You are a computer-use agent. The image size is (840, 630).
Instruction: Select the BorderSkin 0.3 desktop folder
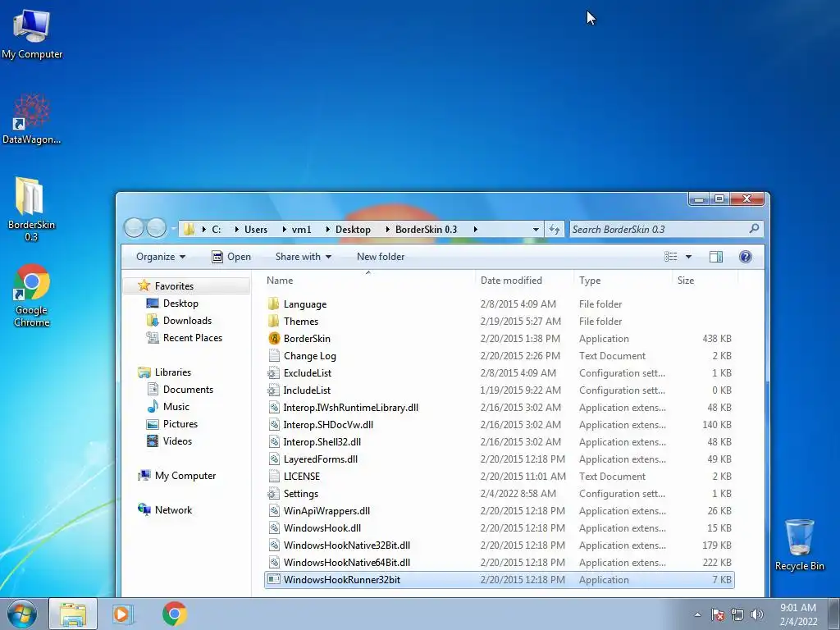coord(31,209)
